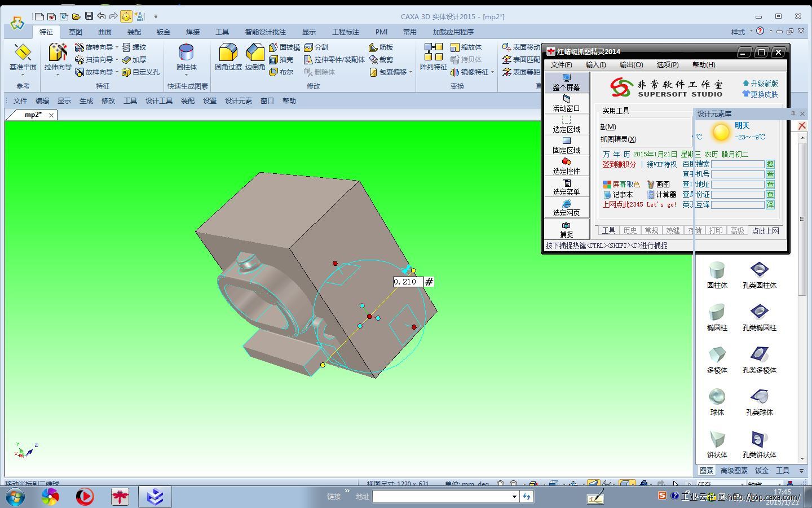
Task: Apply the 圆角过渡 fillet tool
Action: pos(228,57)
